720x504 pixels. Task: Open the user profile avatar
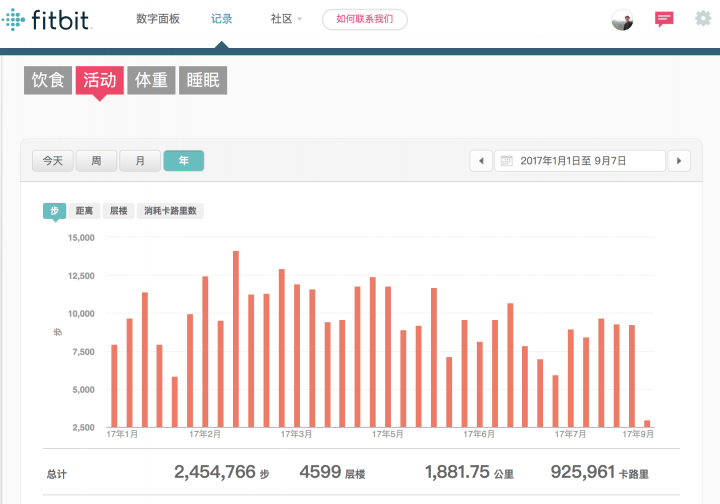click(622, 20)
